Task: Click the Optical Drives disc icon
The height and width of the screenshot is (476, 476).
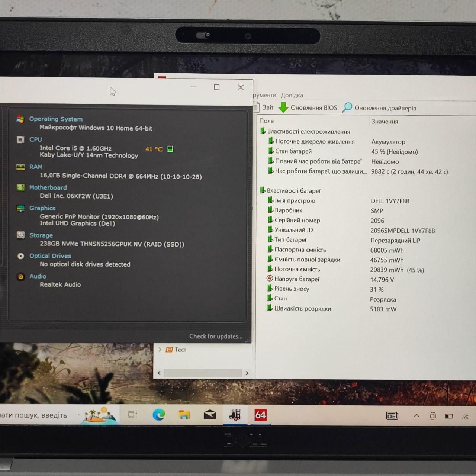Action: (20, 256)
